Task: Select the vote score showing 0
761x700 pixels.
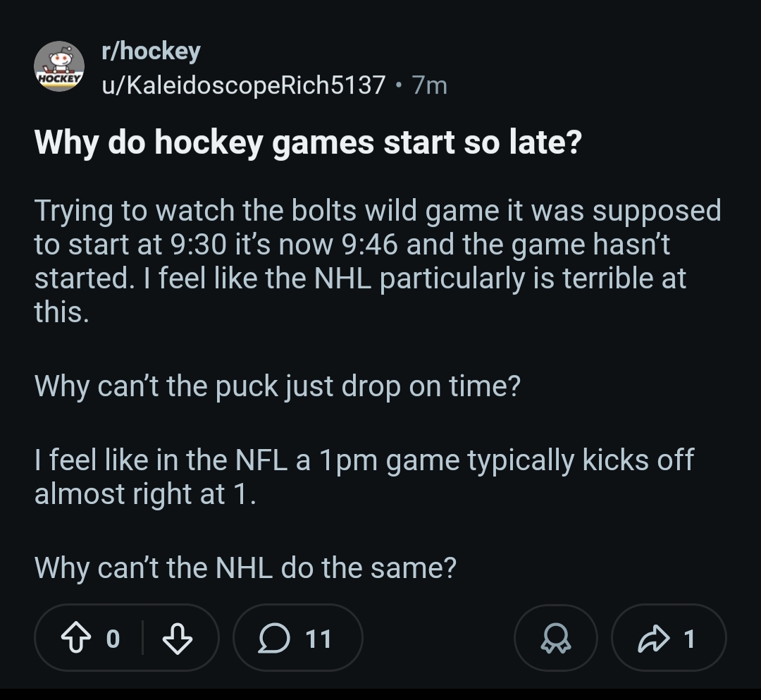Action: (113, 639)
